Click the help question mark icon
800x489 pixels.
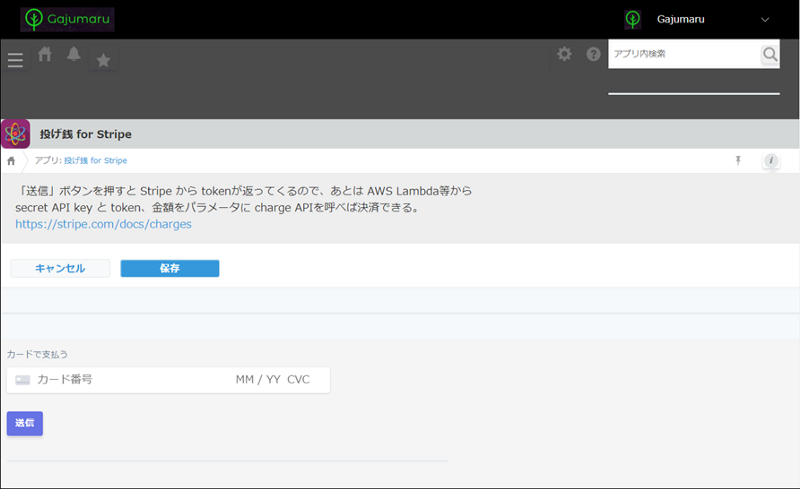(x=593, y=54)
